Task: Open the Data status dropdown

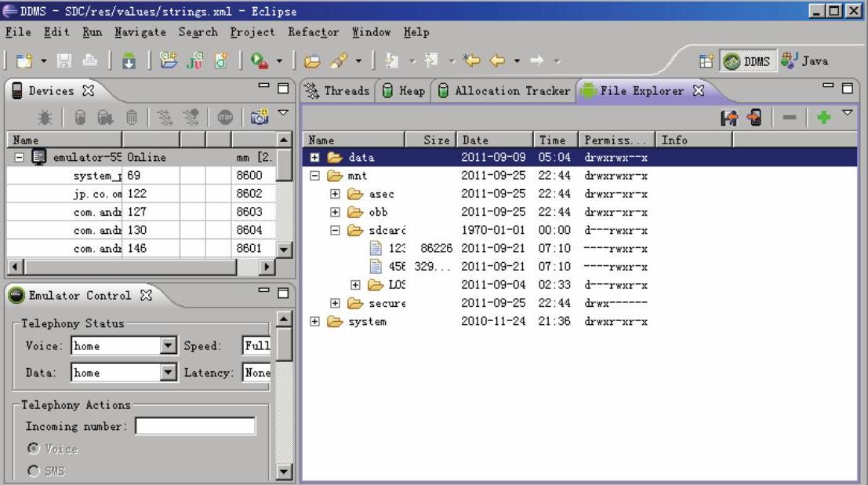Action: pyautogui.click(x=169, y=373)
